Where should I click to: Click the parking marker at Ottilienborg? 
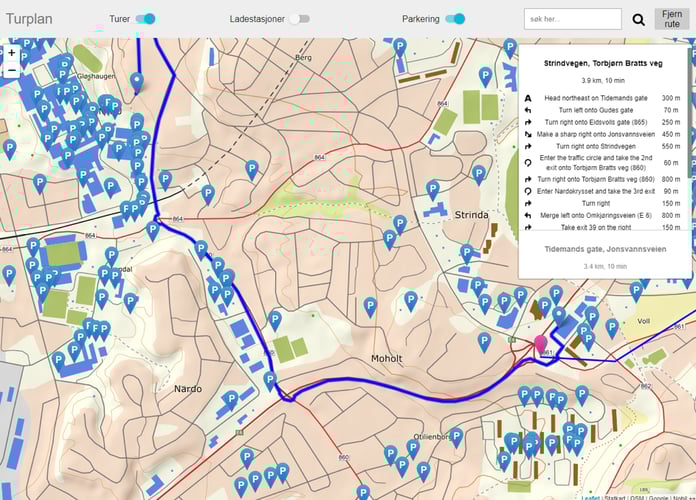[456, 436]
